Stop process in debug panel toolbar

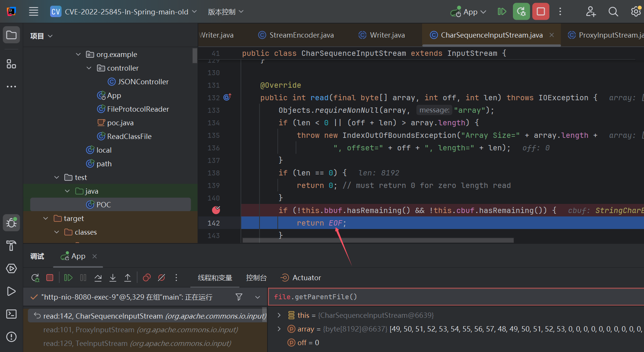[50, 278]
